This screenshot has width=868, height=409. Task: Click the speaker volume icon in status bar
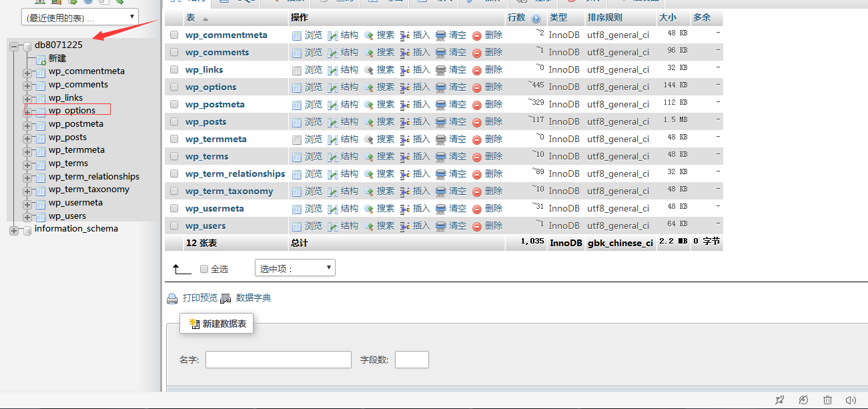851,400
